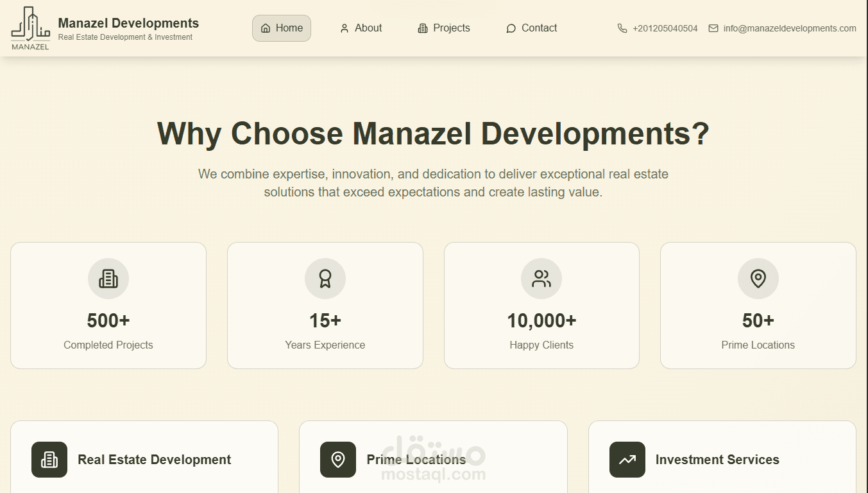Open the About page

361,28
